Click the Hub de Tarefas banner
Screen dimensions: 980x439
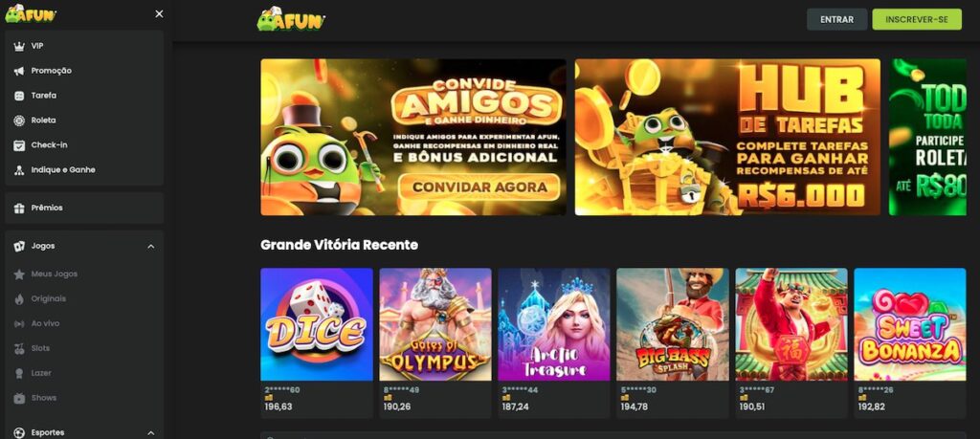727,138
